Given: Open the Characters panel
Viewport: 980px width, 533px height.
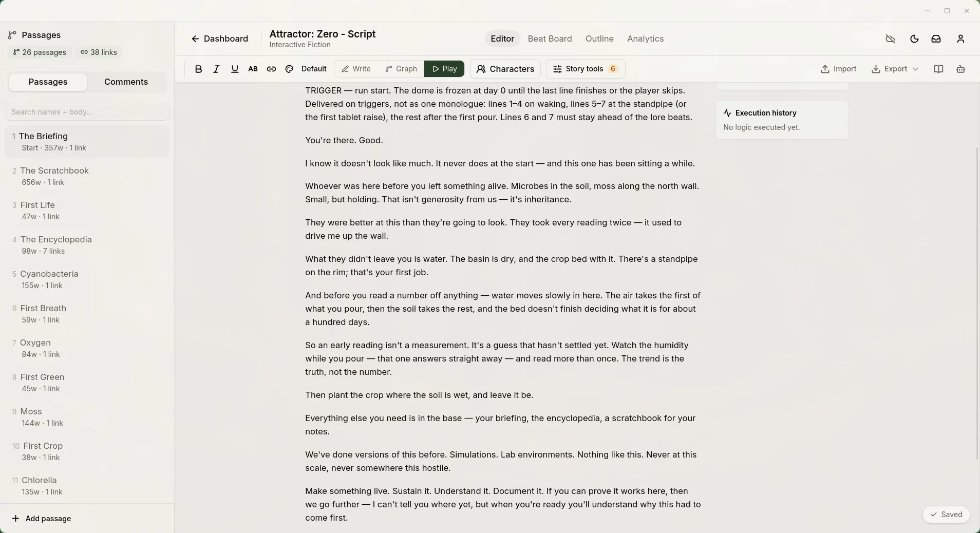Looking at the screenshot, I should 505,69.
